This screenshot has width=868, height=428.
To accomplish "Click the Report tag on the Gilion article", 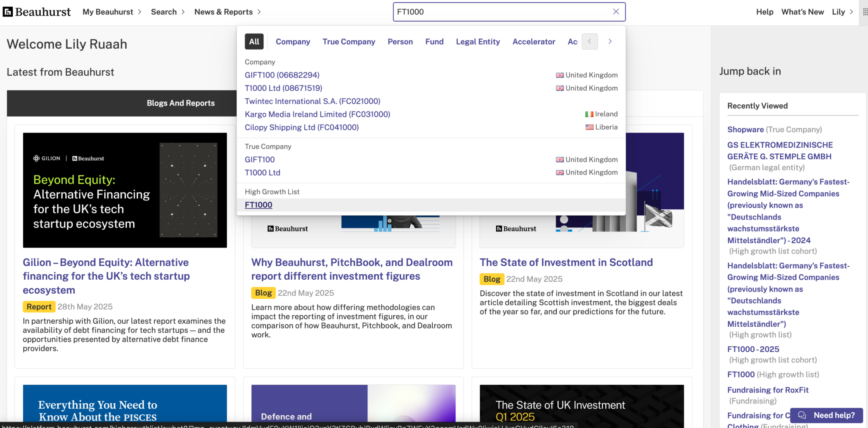I will click(x=39, y=307).
